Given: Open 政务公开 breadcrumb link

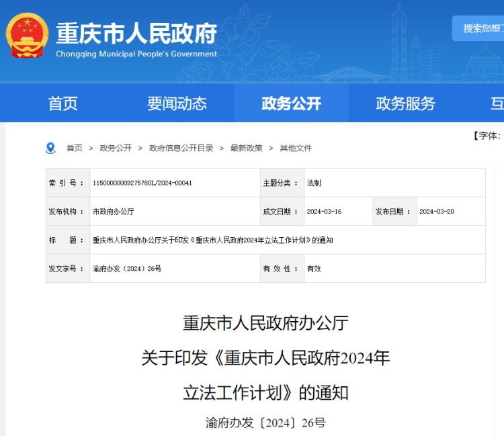Looking at the screenshot, I should point(116,148).
